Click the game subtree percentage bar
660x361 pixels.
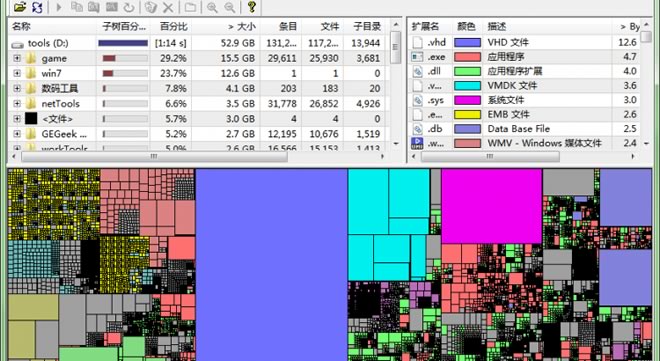pos(125,58)
